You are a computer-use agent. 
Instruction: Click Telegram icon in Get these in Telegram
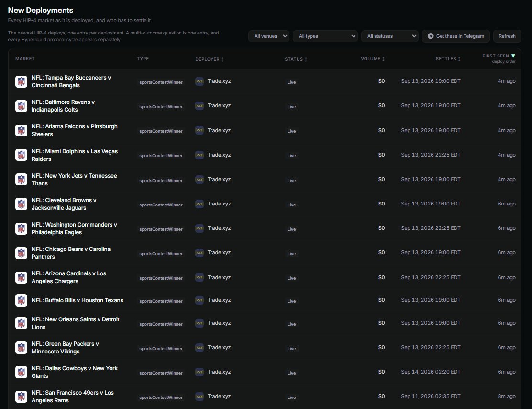(x=431, y=36)
